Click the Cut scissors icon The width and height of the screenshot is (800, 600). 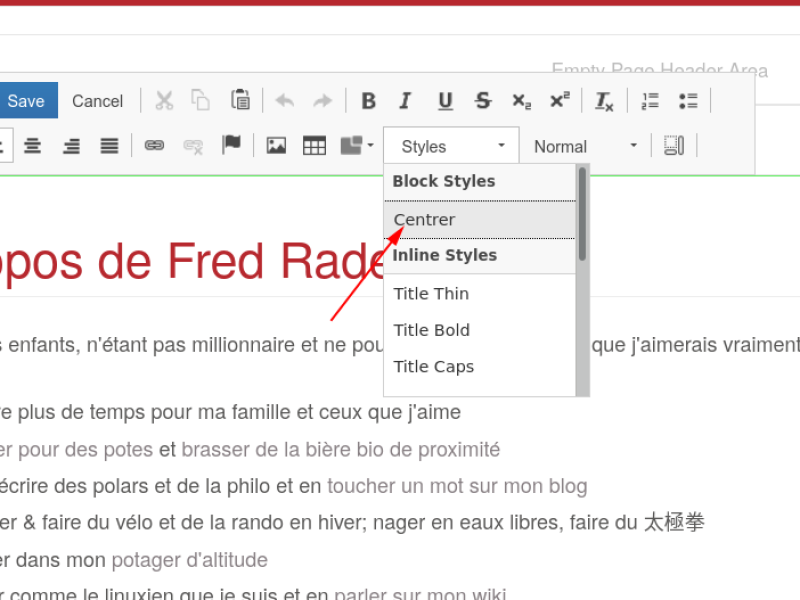164,101
